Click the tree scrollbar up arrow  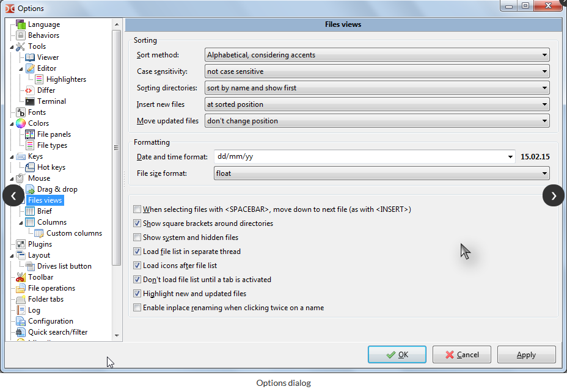(117, 24)
